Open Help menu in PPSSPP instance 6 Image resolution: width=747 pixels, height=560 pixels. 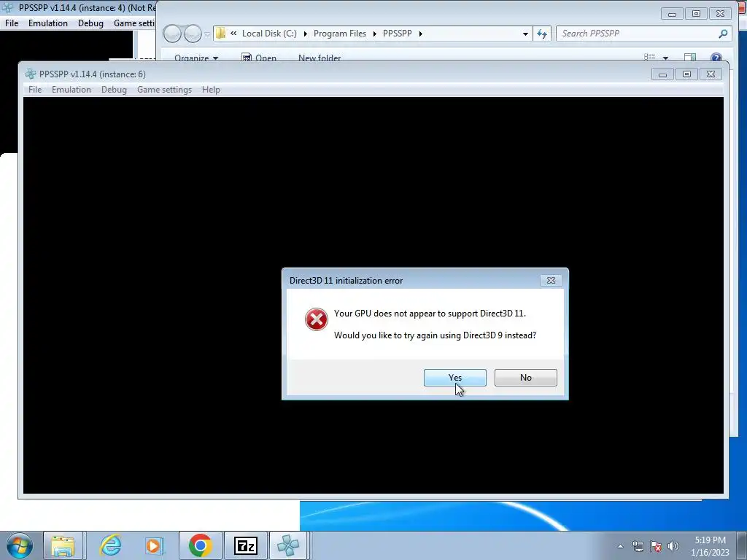tap(211, 90)
